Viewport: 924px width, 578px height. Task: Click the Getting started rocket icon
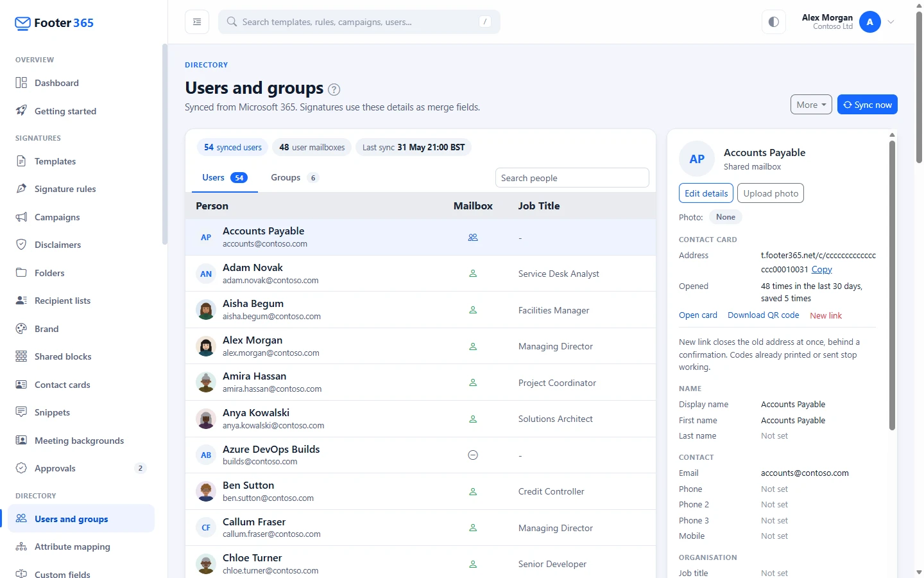21,110
